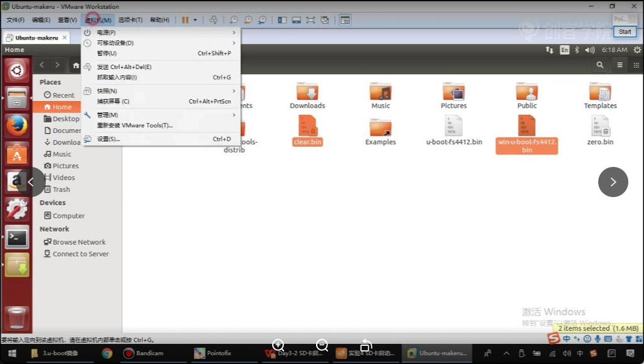Close the Ubuntu-makeru tab
Screen dimensions: 644x364
point(65,38)
